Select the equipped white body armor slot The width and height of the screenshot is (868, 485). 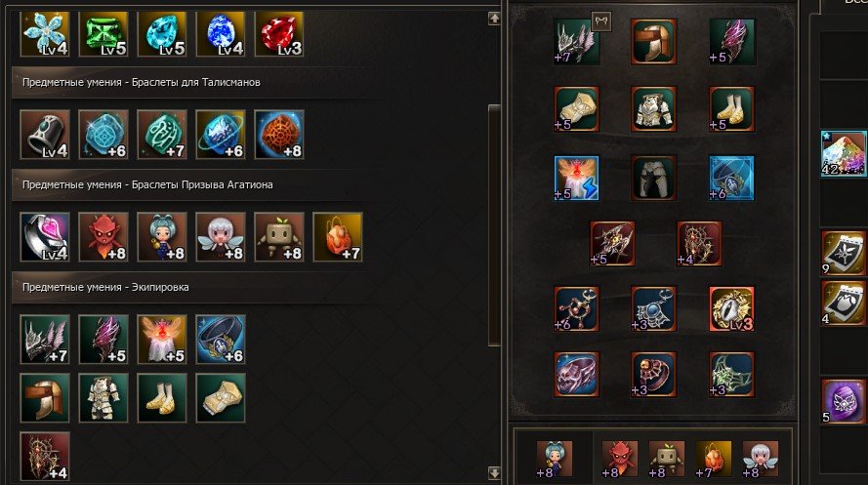click(x=654, y=109)
